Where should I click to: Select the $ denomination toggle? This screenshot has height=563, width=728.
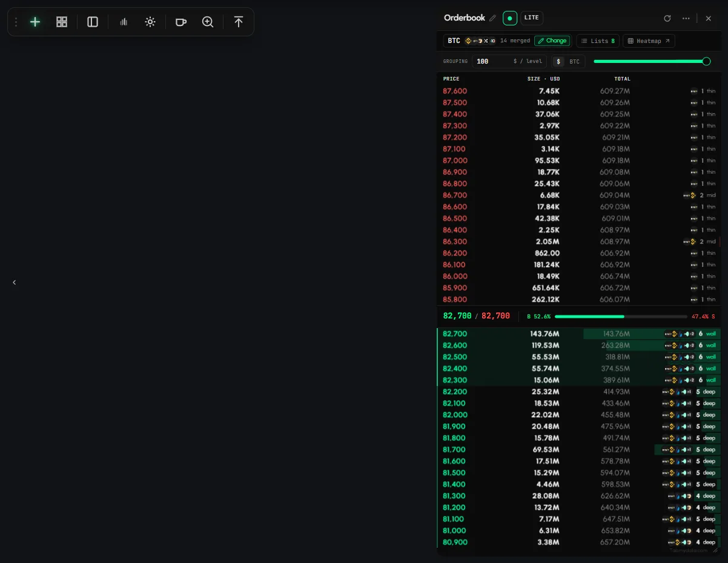(558, 61)
